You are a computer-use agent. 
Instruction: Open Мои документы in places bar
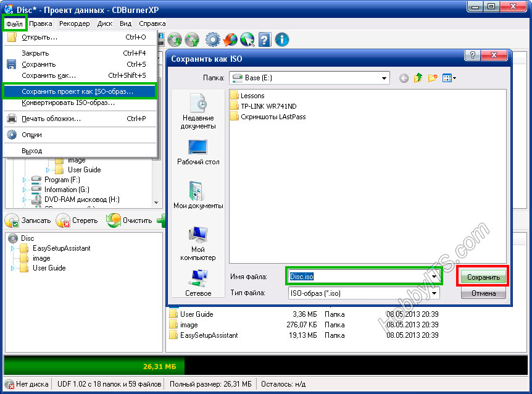pyautogui.click(x=198, y=195)
